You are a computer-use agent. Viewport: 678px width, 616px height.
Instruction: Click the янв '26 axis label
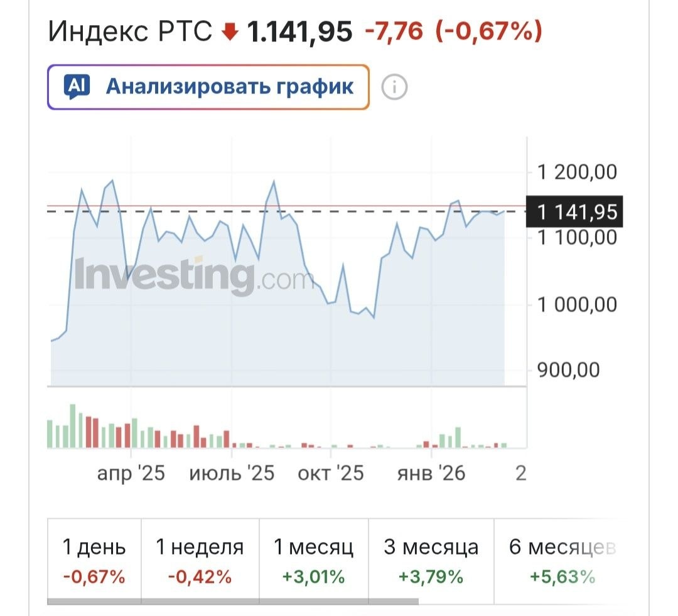(x=431, y=473)
